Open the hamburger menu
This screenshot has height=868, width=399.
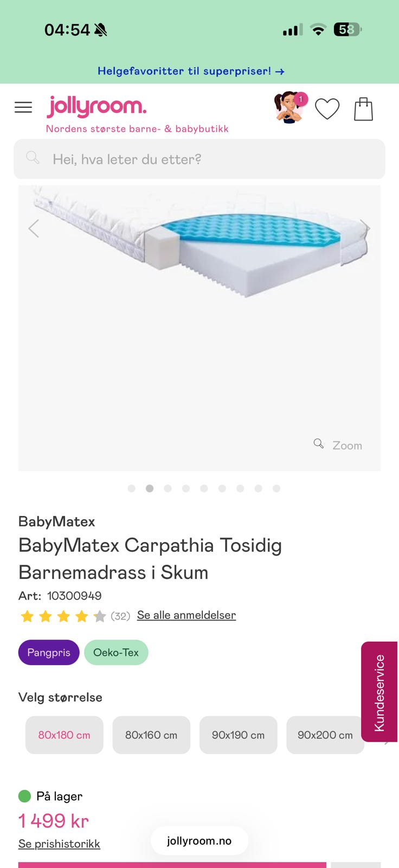23,107
